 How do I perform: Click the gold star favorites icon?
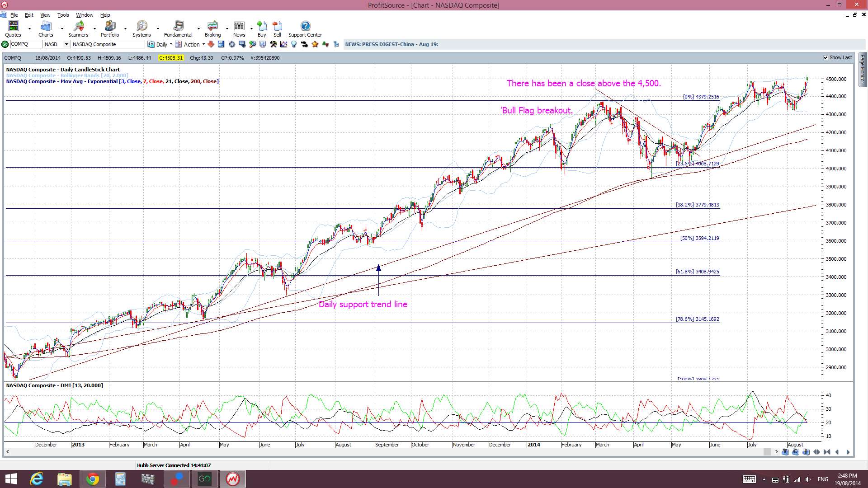tap(315, 44)
